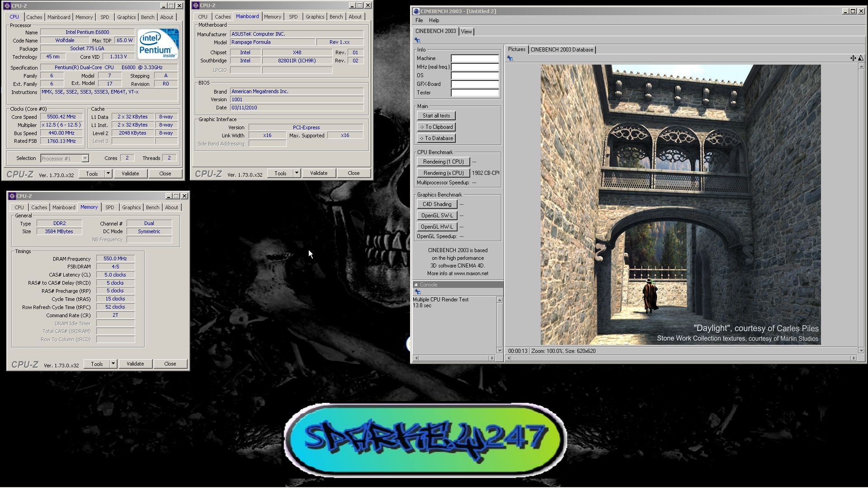The height and width of the screenshot is (488, 868).
Task: Click Tools button in CPU-Z Memory window
Action: point(97,364)
